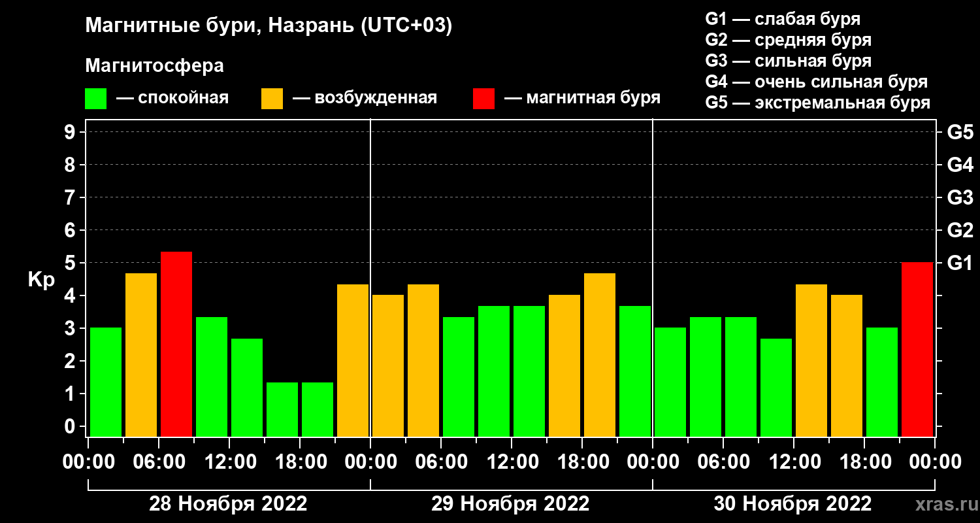Click the 29 Ноября 2022 date label

click(510, 504)
